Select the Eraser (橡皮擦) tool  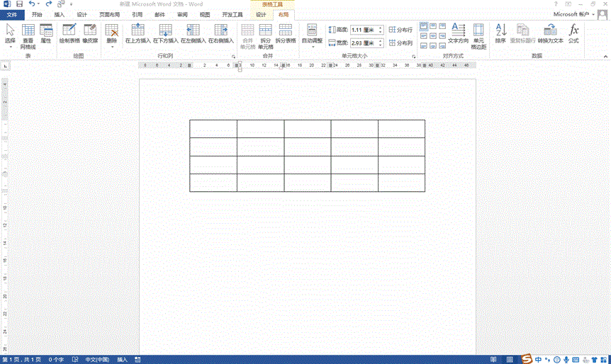(89, 33)
